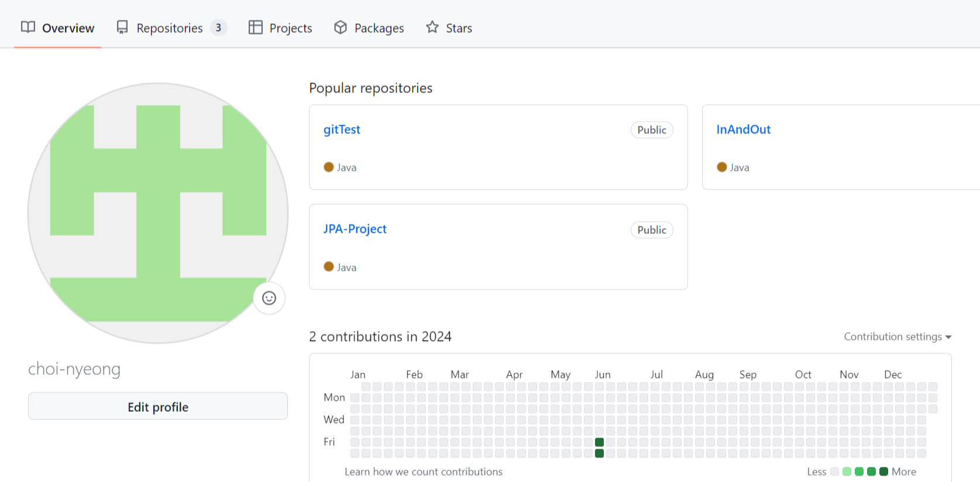Click the Wed row label in the graph
The width and height of the screenshot is (980, 482).
click(334, 419)
